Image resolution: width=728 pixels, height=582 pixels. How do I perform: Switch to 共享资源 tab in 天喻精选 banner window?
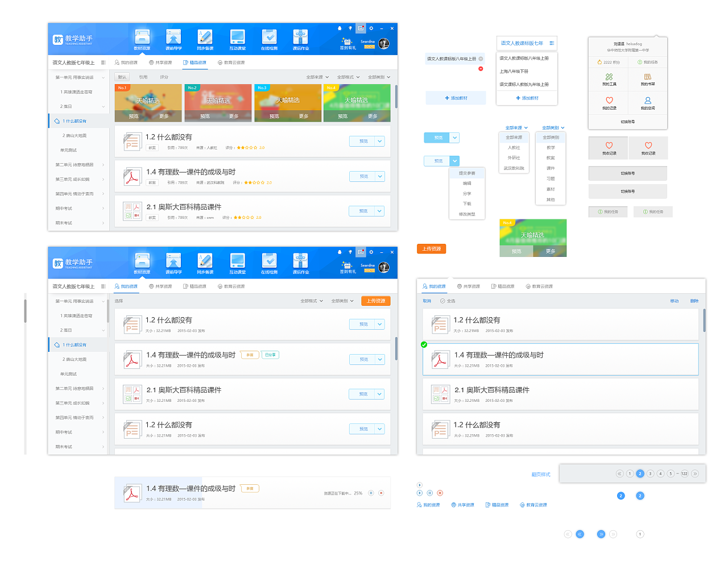160,63
